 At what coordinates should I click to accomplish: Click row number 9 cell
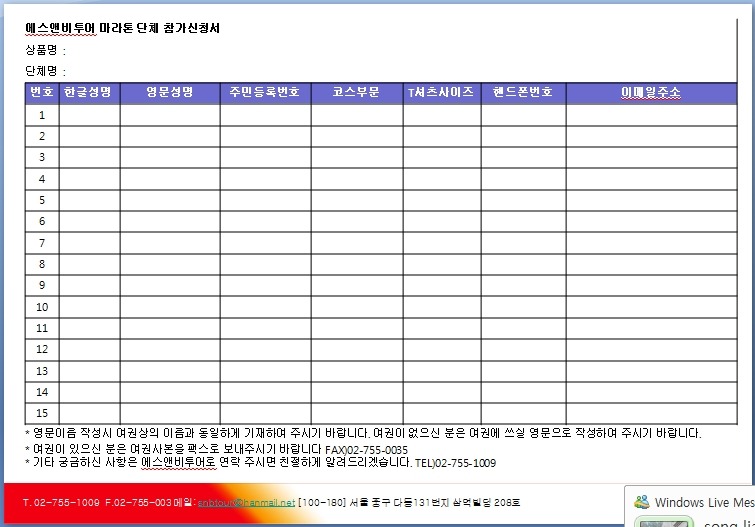[x=42, y=285]
